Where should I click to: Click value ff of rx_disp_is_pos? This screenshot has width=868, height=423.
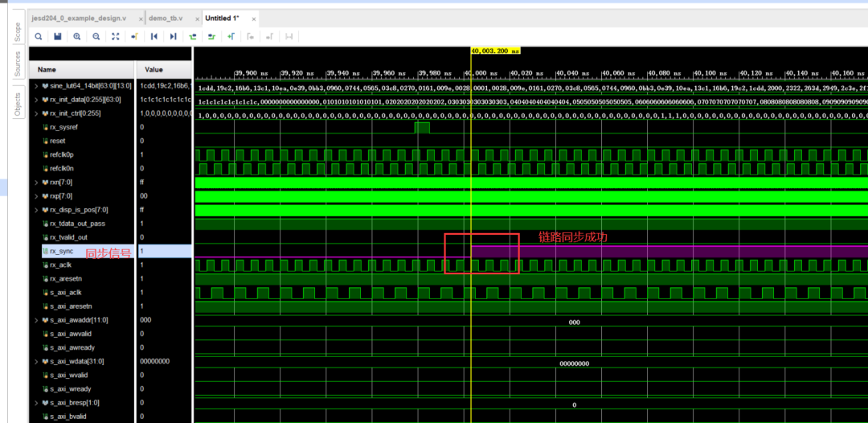(143, 210)
